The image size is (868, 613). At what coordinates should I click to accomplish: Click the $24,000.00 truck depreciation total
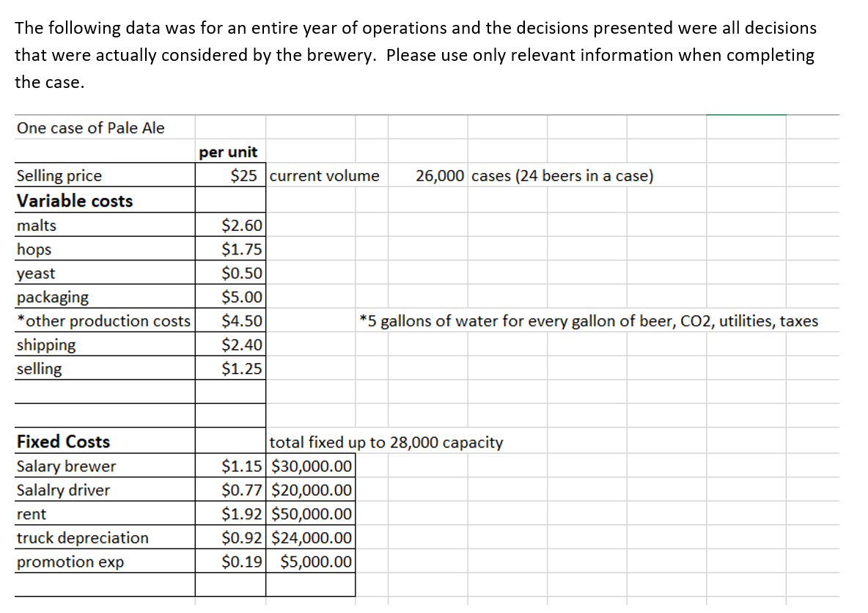pos(312,537)
